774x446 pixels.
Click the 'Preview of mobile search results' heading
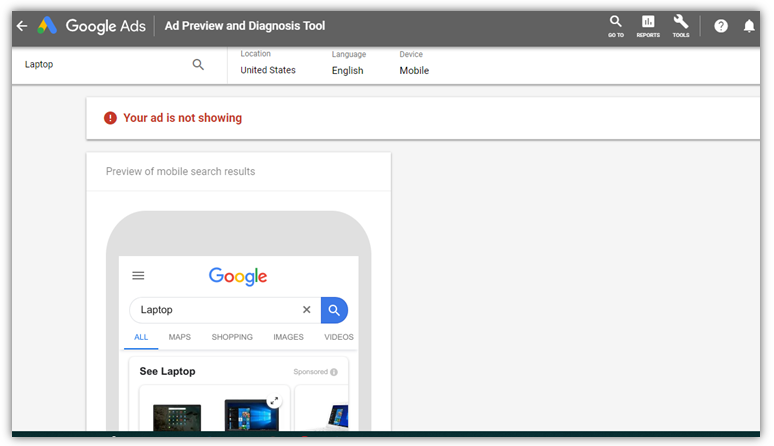pyautogui.click(x=181, y=171)
